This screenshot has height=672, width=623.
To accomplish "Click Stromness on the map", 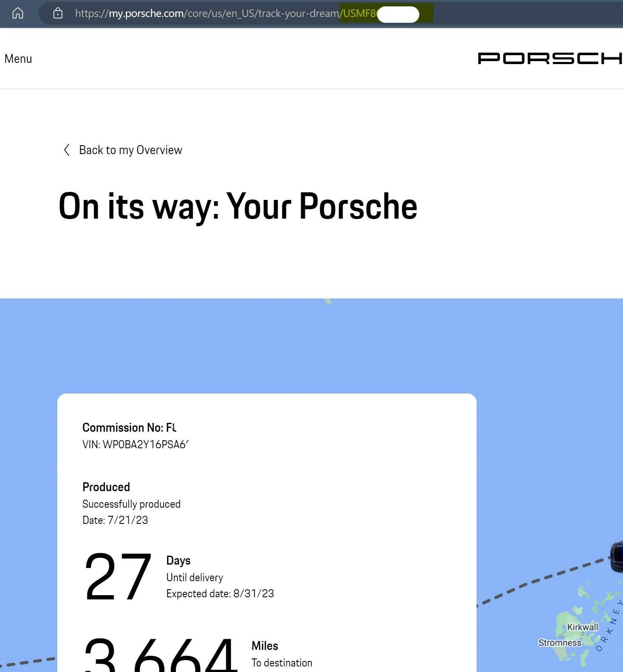I will click(x=560, y=643).
